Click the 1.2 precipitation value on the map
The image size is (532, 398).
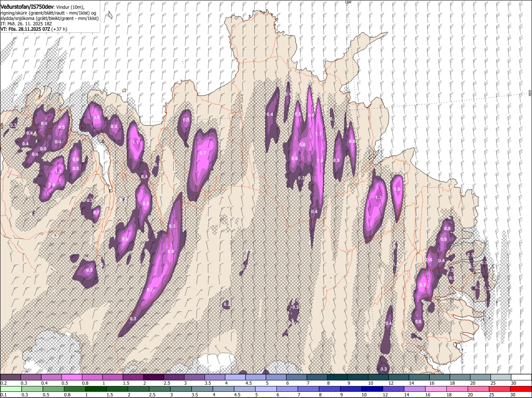[378, 197]
